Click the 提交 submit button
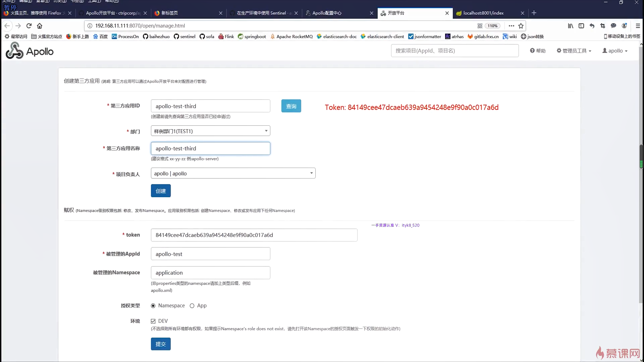This screenshot has height=362, width=644. (161, 344)
